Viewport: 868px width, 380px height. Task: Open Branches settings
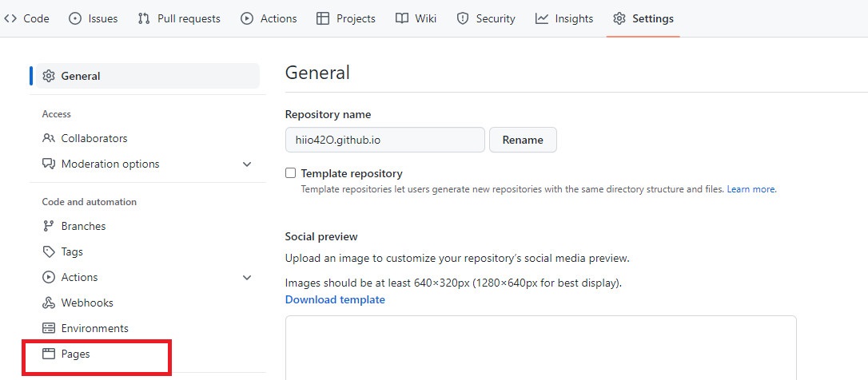[x=148, y=226]
